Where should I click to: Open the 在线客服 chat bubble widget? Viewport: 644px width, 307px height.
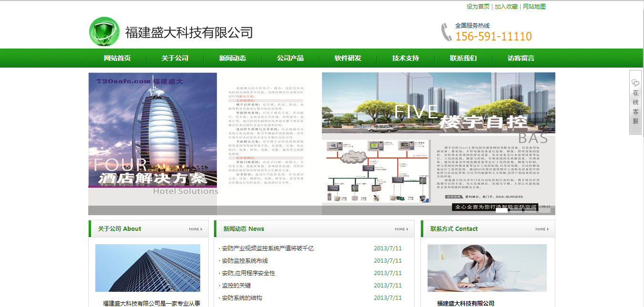click(x=635, y=102)
